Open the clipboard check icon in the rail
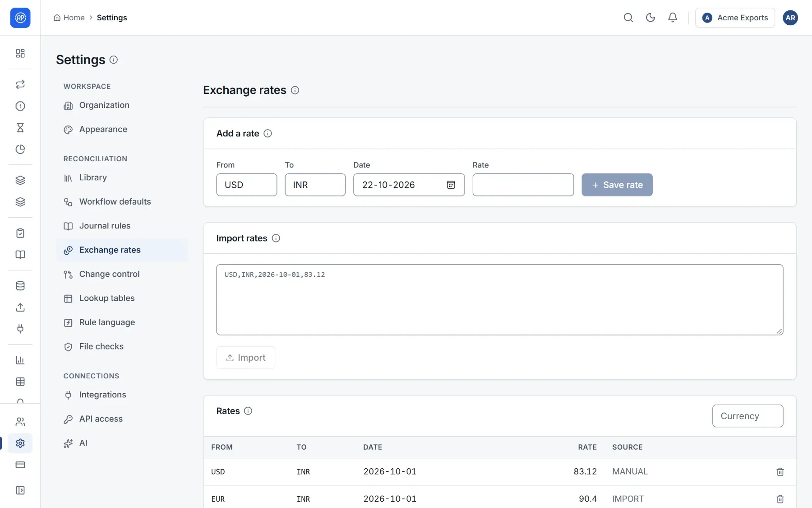Viewport: 812px width, 508px height. click(x=20, y=233)
